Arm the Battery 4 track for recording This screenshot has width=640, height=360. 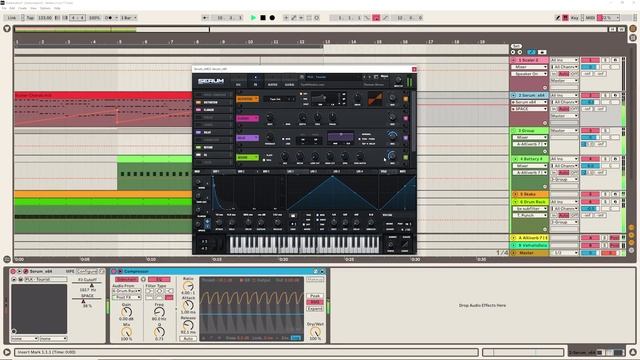(615, 159)
